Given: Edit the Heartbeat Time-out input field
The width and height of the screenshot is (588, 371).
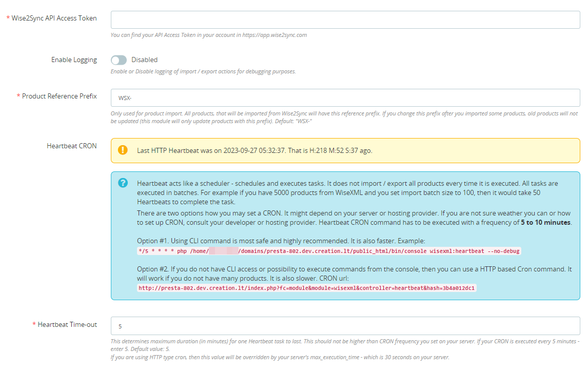Looking at the screenshot, I should coord(345,326).
